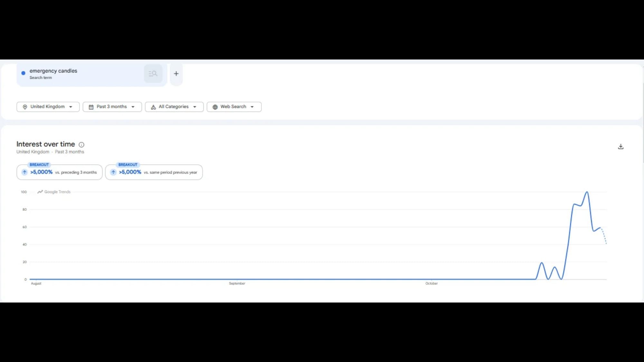Screen dimensions: 644x362
Task: Click the 100 value on the y-axis
Action: point(24,192)
